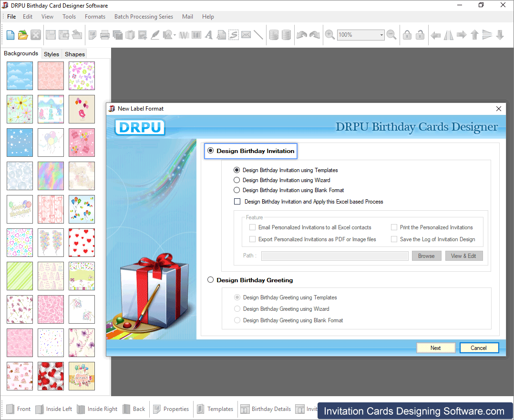The image size is (514, 420).
Task: Click the Browse button
Action: click(x=426, y=256)
